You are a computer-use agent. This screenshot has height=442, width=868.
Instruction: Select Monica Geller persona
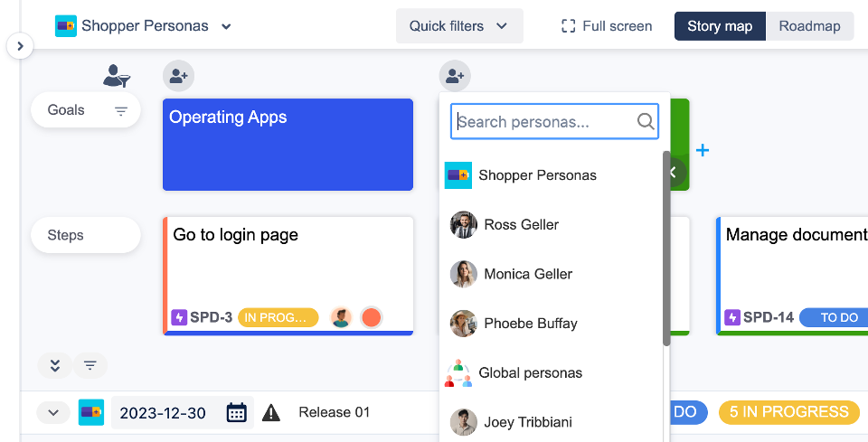(x=551, y=274)
